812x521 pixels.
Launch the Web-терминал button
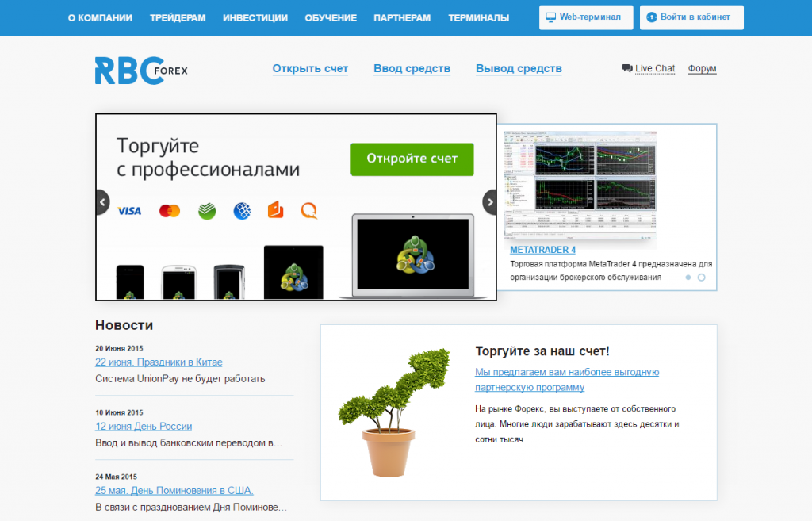pyautogui.click(x=586, y=17)
